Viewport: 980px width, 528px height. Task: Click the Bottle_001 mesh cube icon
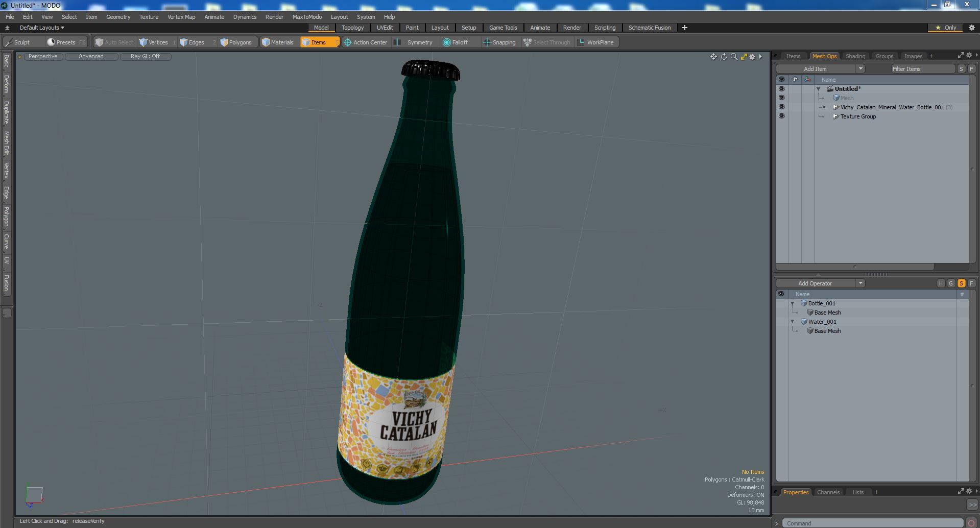pyautogui.click(x=804, y=303)
